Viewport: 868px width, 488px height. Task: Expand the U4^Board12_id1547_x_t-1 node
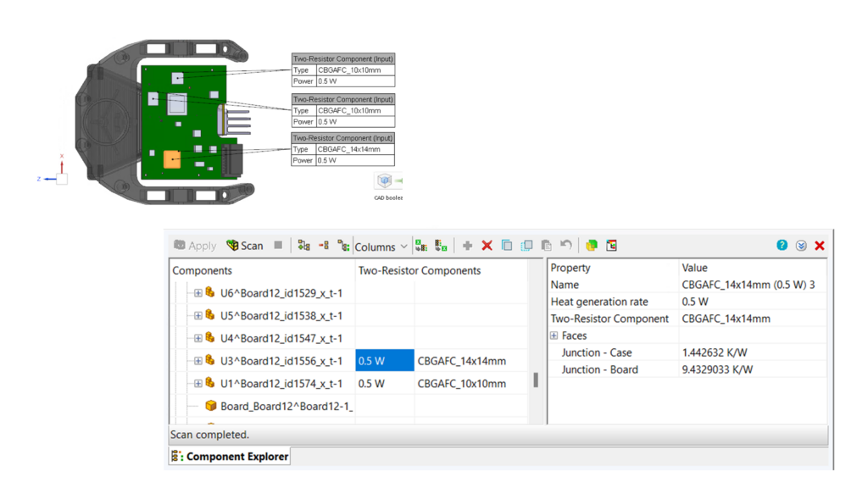[x=198, y=338]
